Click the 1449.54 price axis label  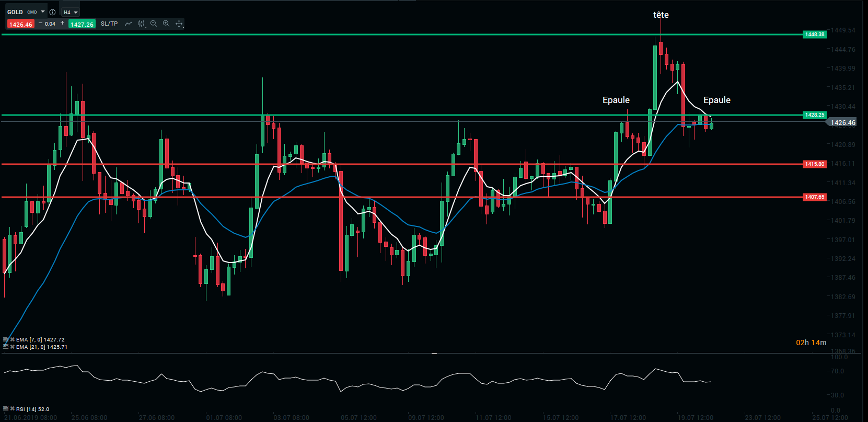[843, 30]
